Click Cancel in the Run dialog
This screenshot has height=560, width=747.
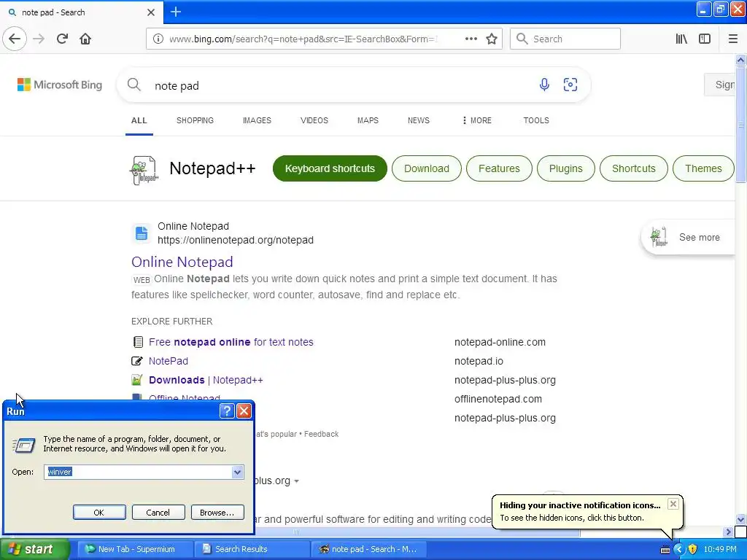(x=158, y=513)
